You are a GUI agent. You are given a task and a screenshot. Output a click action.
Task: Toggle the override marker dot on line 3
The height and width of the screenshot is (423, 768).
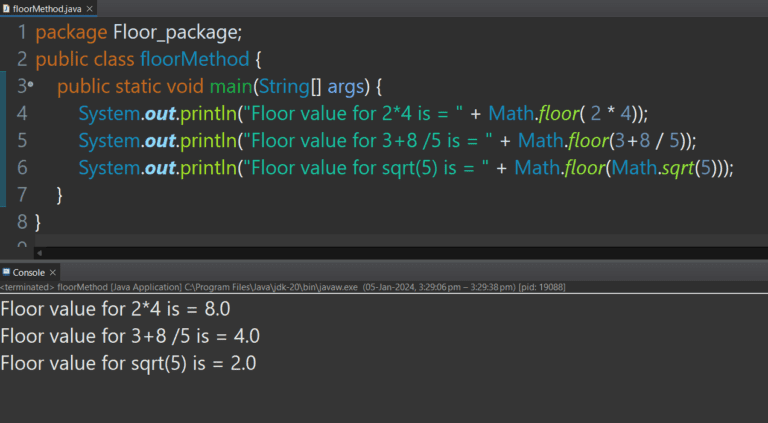click(30, 84)
